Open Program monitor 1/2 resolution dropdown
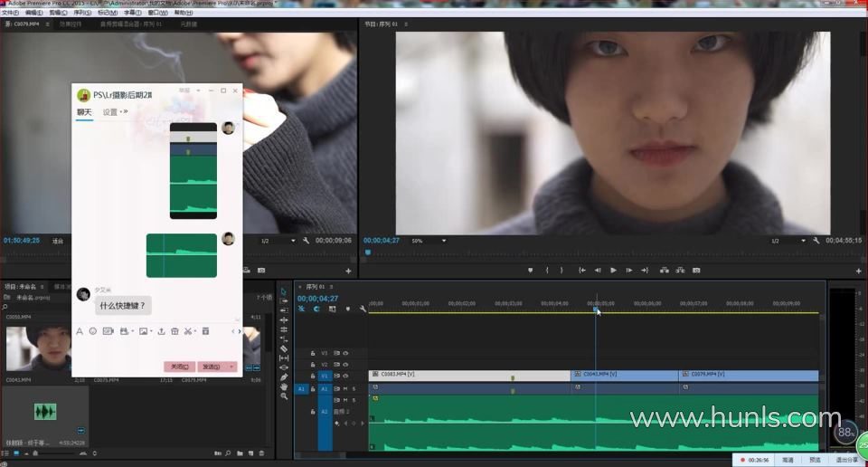Viewport: 868px width, 467px height. [x=788, y=241]
